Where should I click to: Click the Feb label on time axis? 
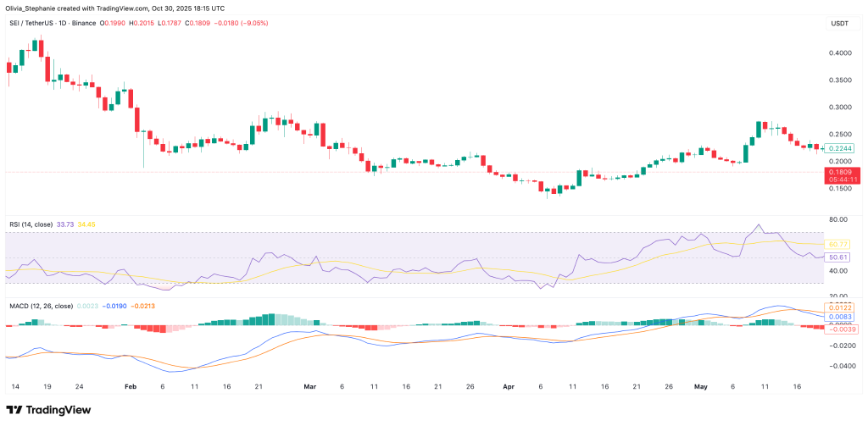pyautogui.click(x=130, y=387)
